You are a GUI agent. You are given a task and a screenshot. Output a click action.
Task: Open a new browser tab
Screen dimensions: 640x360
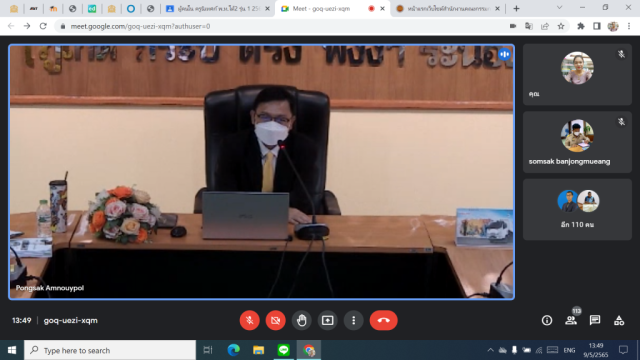[x=516, y=9]
